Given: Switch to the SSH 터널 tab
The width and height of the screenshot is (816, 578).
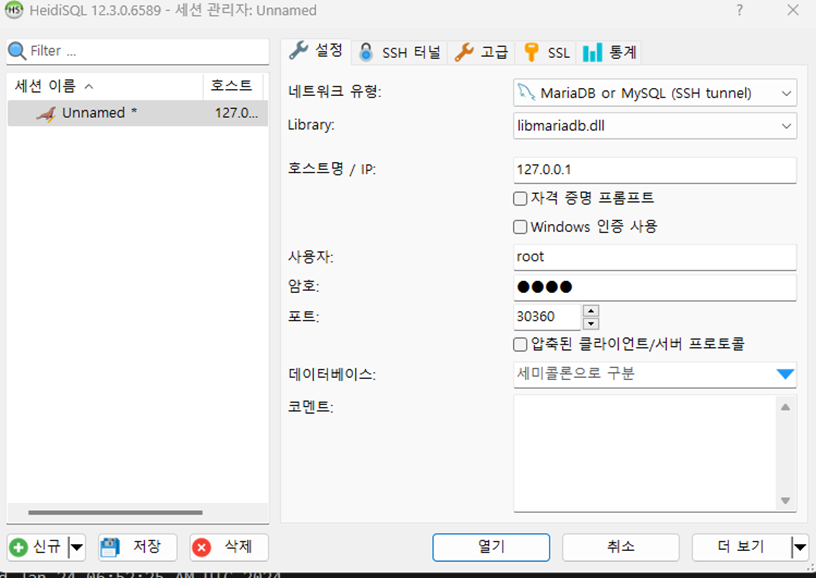Looking at the screenshot, I should coord(400,53).
